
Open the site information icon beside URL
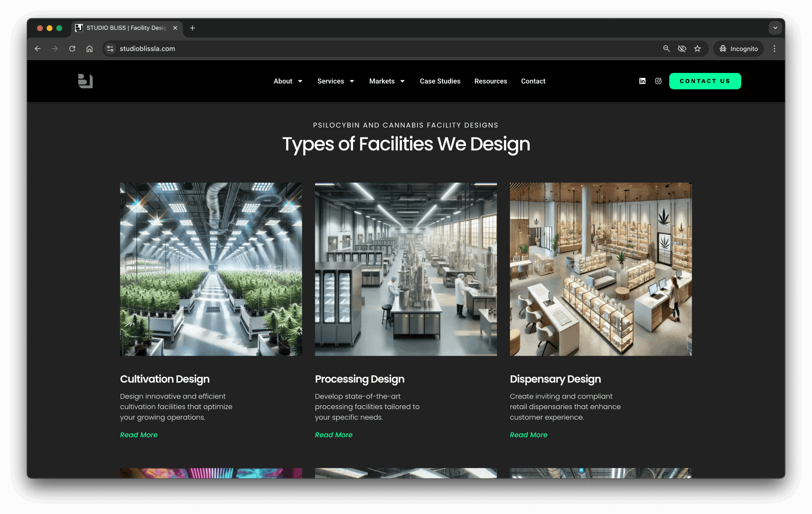pos(110,49)
